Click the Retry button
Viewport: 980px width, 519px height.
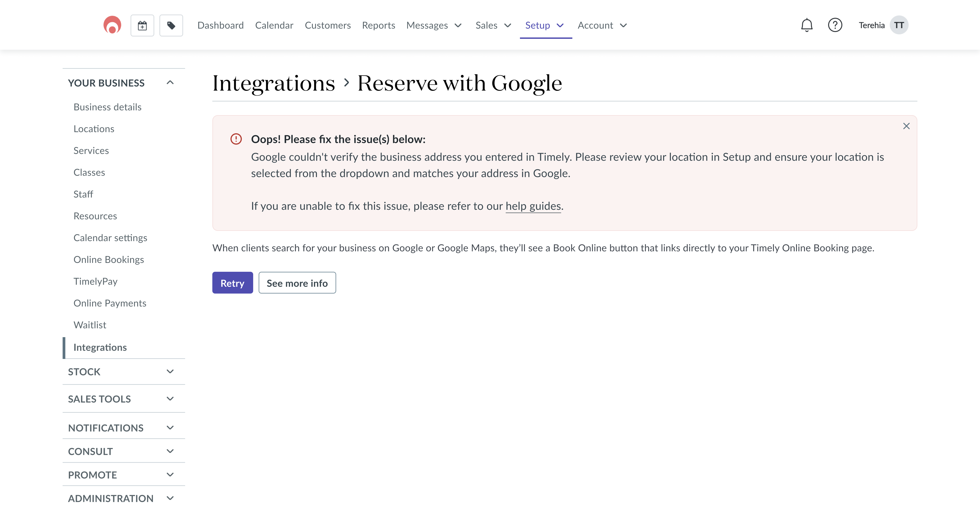pos(233,283)
